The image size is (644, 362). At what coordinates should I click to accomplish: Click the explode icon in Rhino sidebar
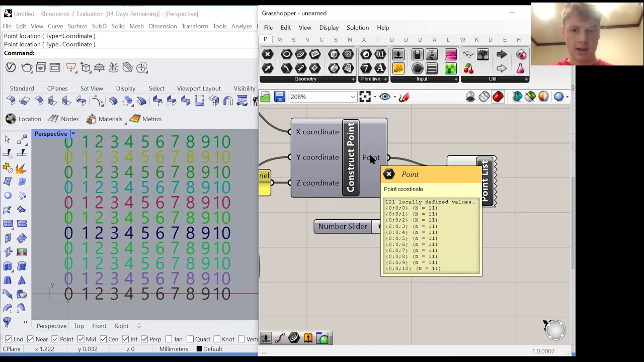[x=22, y=167]
